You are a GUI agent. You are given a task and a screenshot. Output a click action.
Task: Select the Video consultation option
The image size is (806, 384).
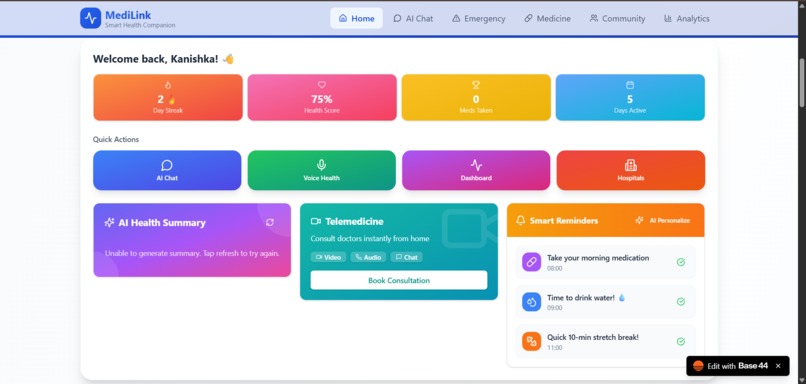click(328, 257)
